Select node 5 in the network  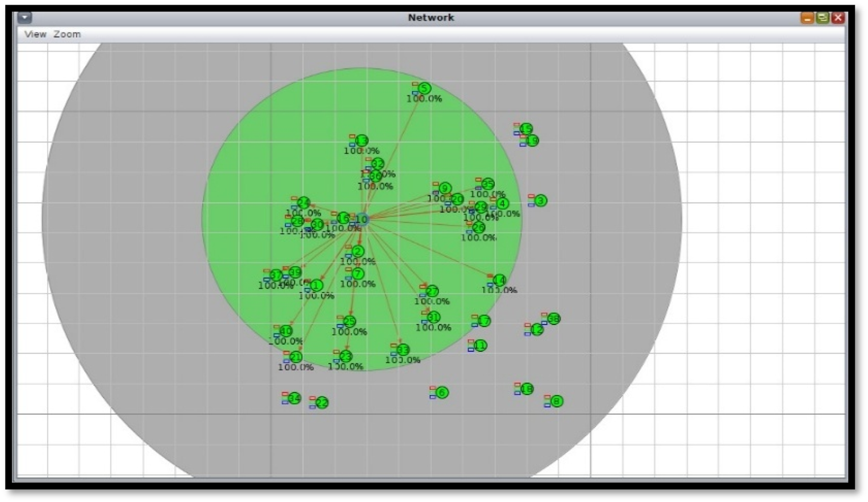(424, 89)
